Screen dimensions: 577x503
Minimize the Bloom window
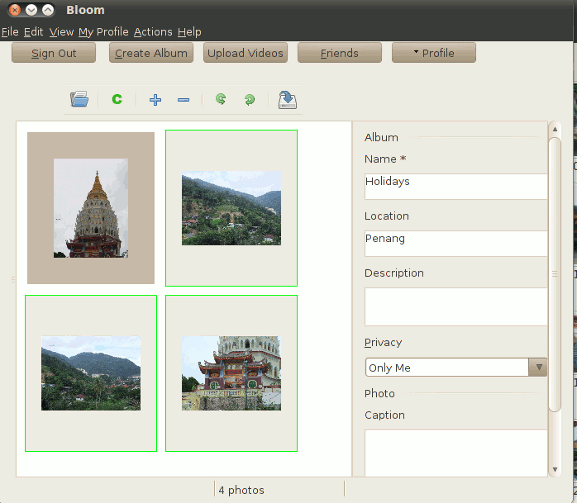pyautogui.click(x=31, y=10)
